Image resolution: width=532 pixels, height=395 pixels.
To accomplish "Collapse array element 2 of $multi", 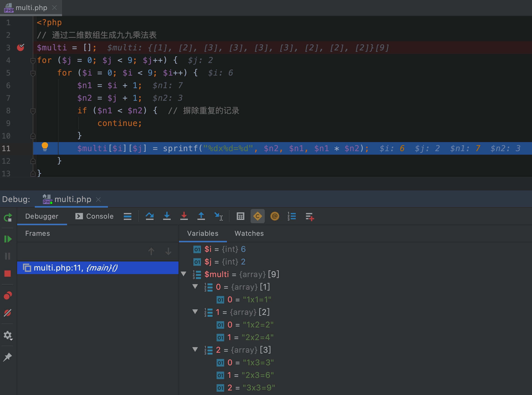I will click(195, 350).
